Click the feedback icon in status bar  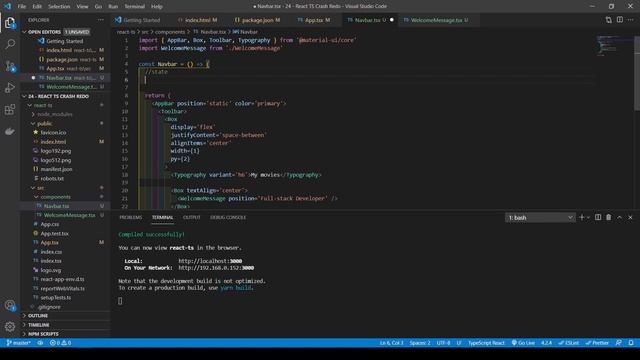coord(619,343)
